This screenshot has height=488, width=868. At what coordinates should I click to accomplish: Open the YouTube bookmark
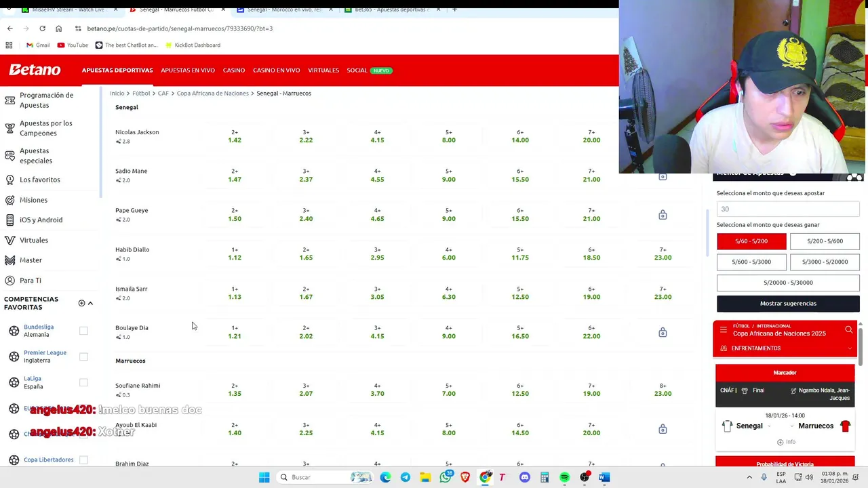point(73,45)
